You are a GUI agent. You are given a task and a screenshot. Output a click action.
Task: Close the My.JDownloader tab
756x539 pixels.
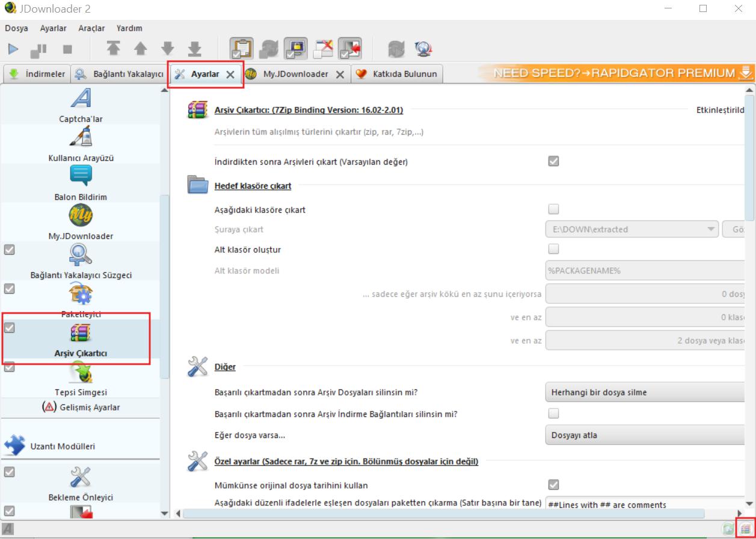click(x=340, y=75)
